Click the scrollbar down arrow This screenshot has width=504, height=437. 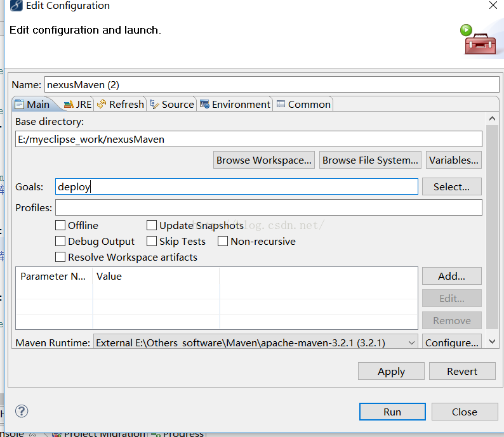point(492,341)
